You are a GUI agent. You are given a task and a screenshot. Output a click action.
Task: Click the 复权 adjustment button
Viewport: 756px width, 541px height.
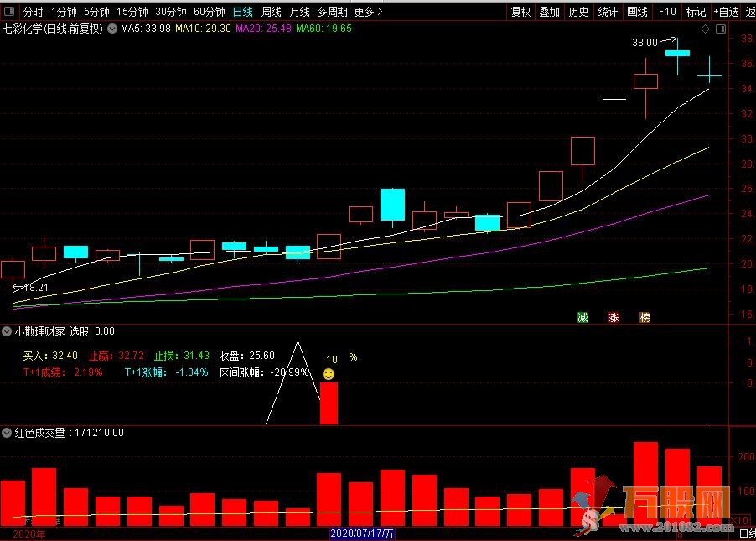[520, 12]
